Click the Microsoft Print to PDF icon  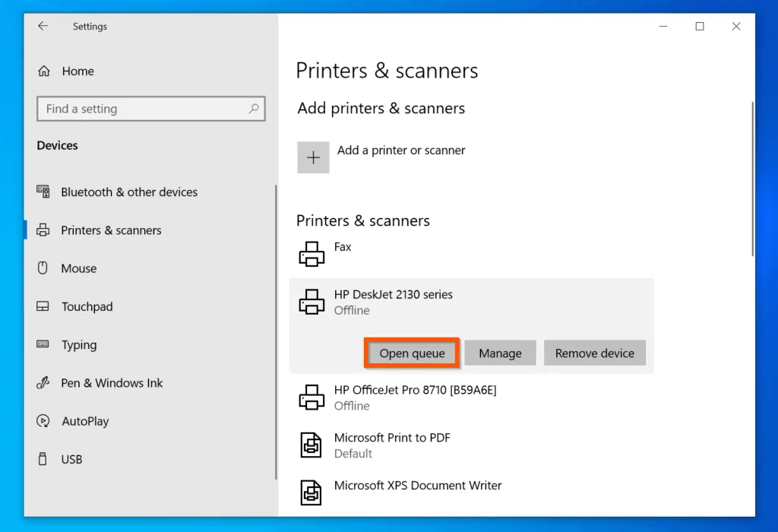click(x=311, y=445)
